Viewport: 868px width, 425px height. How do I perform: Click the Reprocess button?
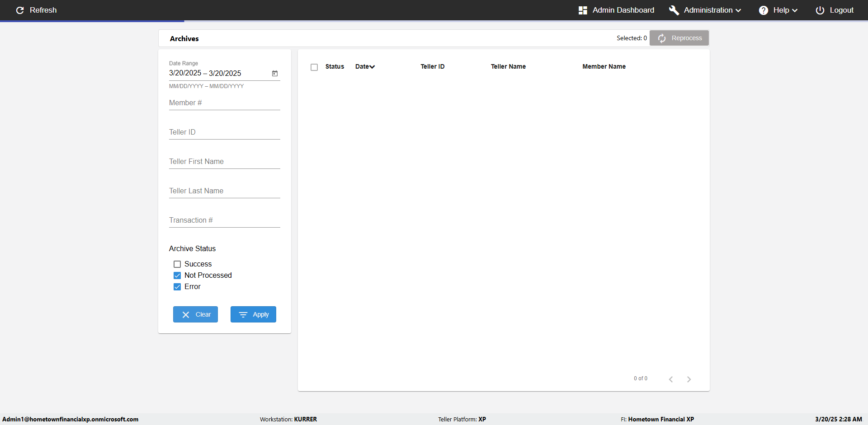tap(679, 38)
